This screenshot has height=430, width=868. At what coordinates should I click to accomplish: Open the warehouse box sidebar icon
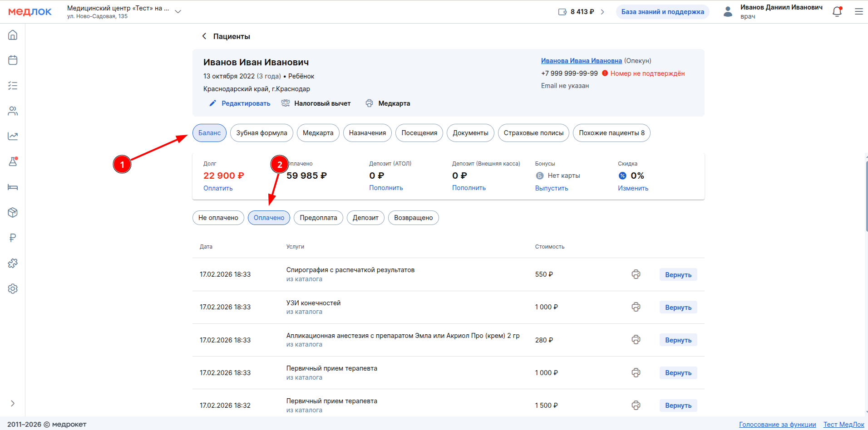tap(13, 212)
